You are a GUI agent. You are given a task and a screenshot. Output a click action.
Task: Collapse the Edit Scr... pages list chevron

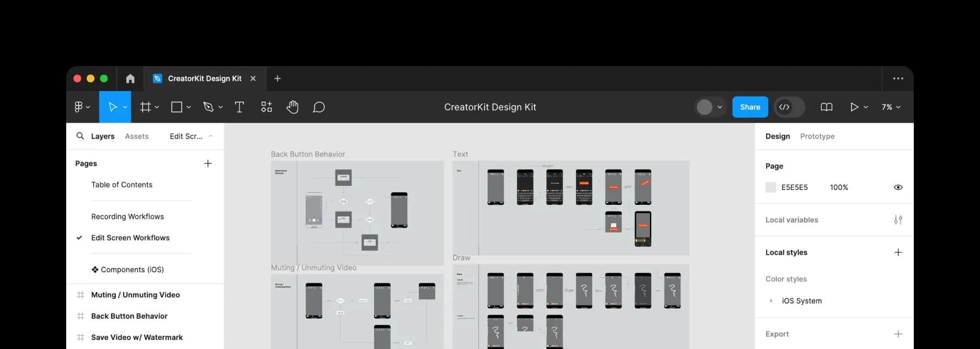(x=211, y=136)
